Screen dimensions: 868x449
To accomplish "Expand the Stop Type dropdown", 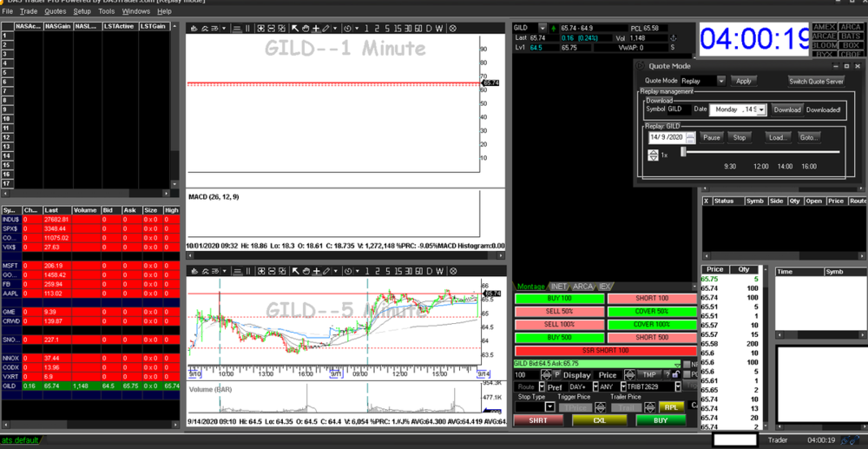I will pos(549,406).
